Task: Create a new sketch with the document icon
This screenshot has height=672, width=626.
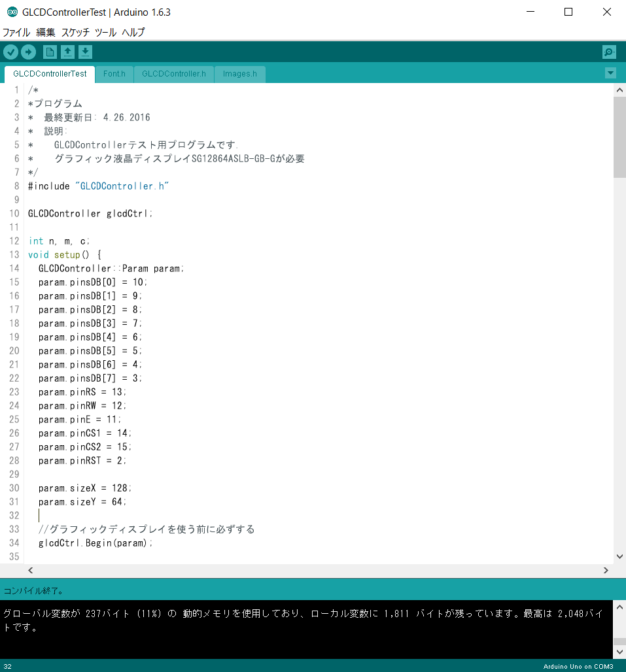Action: point(50,52)
